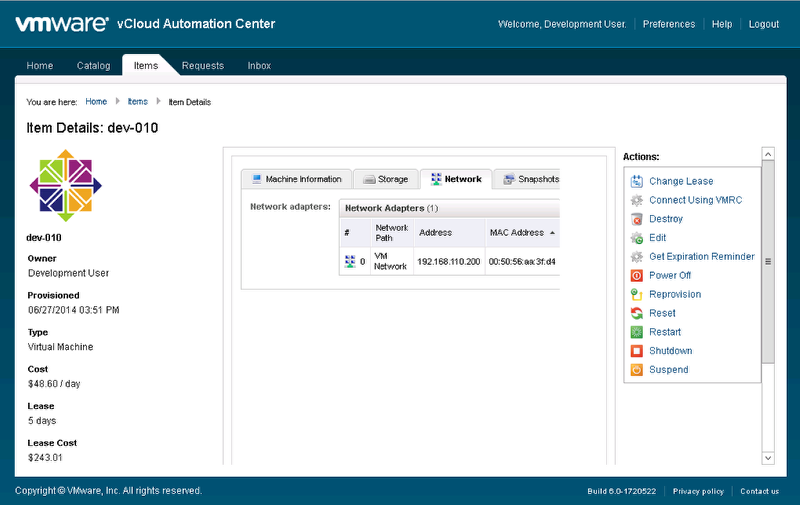Select the Network tab

coord(456,179)
